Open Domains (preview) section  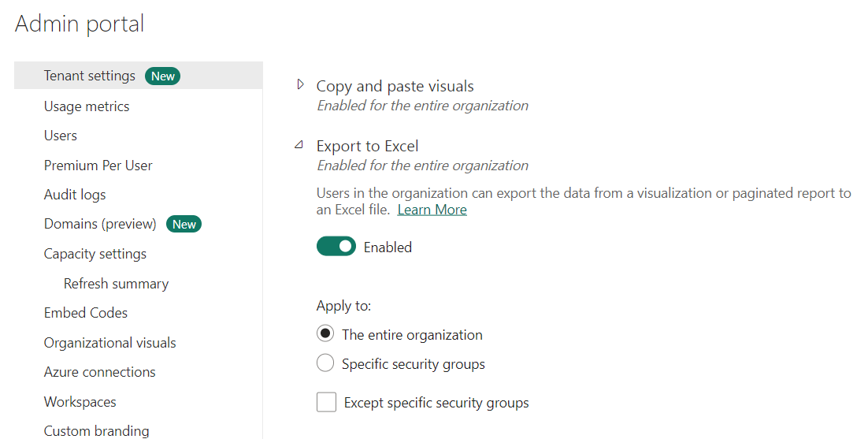click(x=100, y=224)
